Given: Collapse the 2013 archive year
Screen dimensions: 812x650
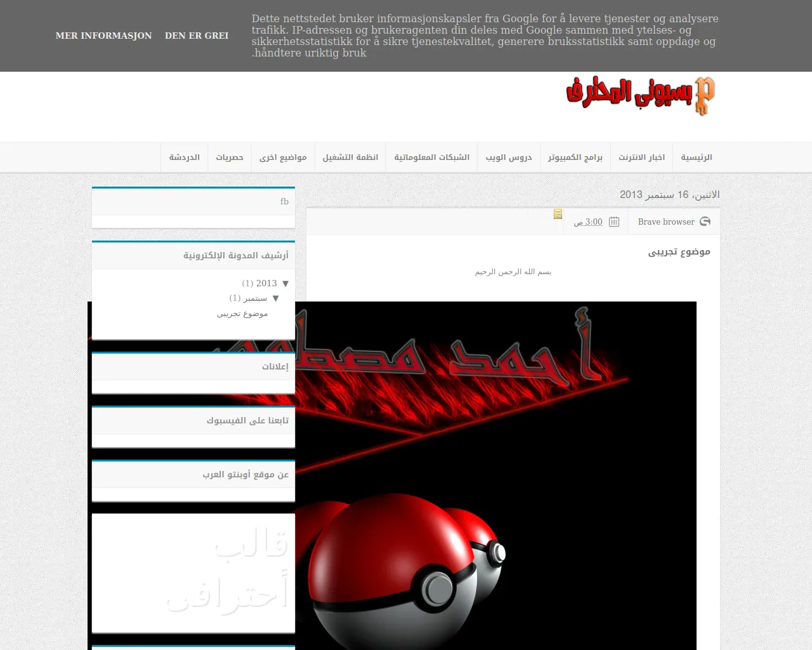Looking at the screenshot, I should pos(285,284).
